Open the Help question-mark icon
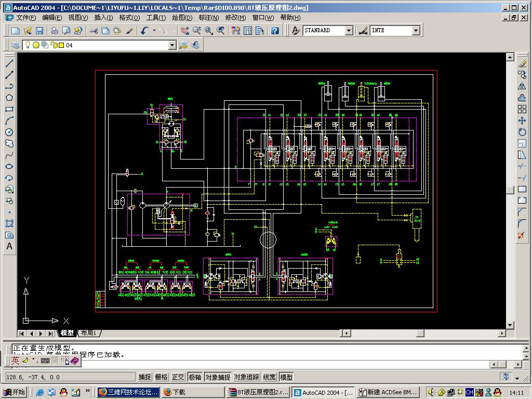The image size is (532, 399). [275, 31]
